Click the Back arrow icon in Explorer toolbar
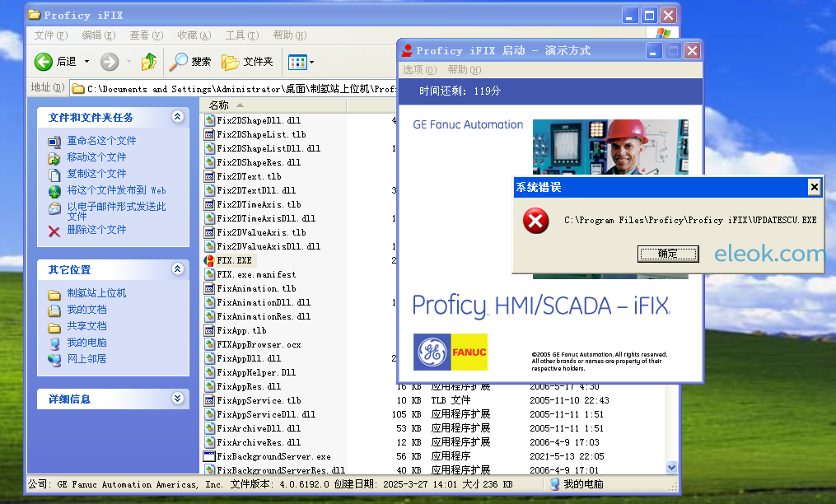 44,62
